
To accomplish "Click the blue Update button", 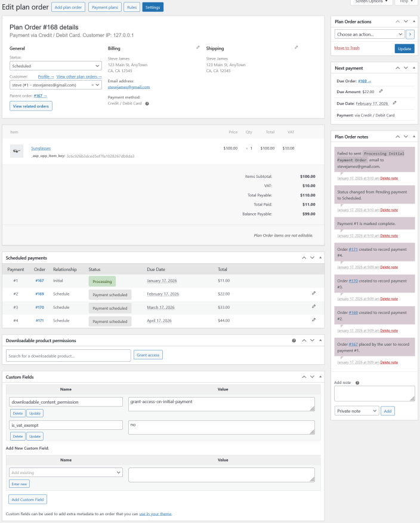I will [x=404, y=48].
